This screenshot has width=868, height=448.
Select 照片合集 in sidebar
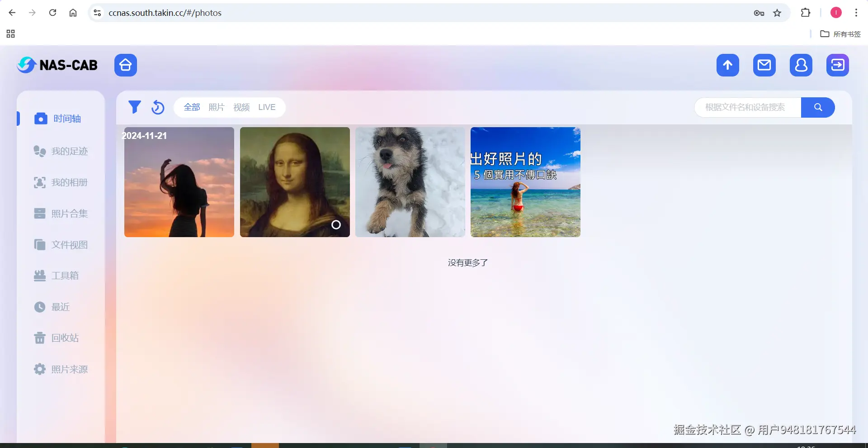(61, 214)
